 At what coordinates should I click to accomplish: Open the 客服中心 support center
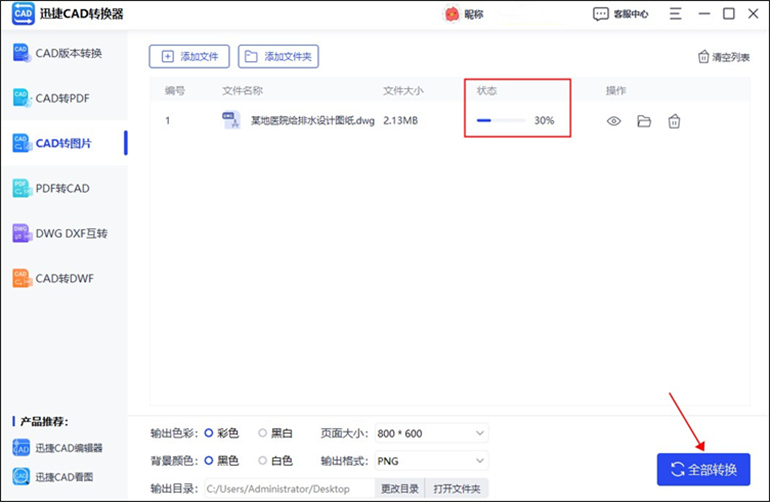point(621,14)
